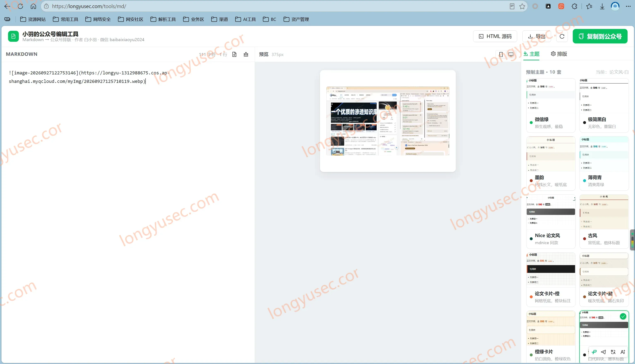Open the 主题 tab

[531, 54]
